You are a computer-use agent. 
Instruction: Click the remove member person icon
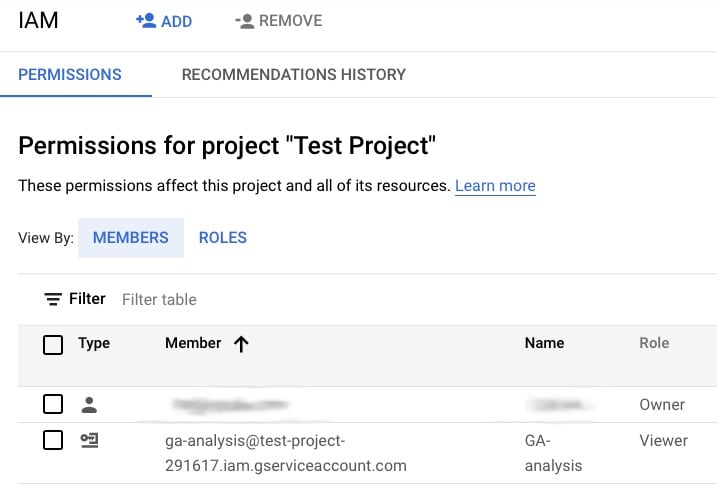243,21
